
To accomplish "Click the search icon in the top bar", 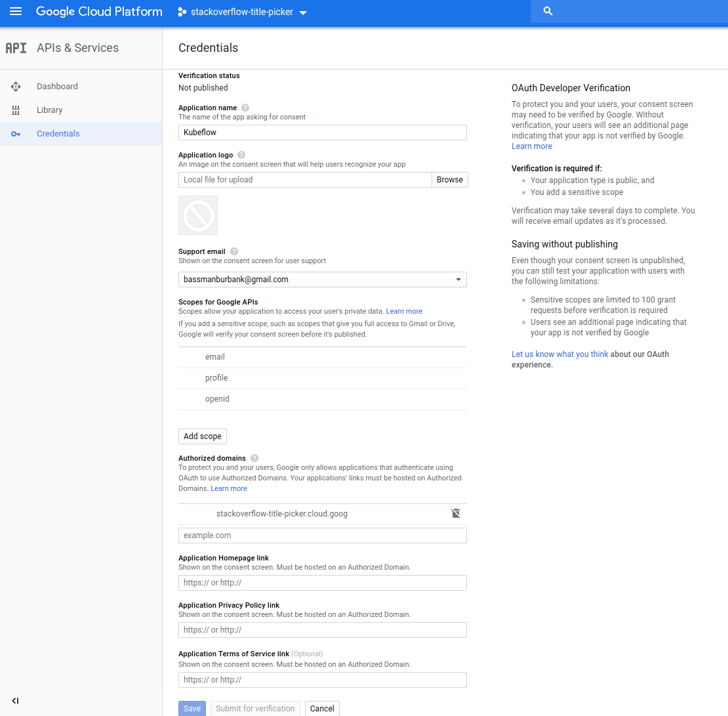I will [x=548, y=11].
